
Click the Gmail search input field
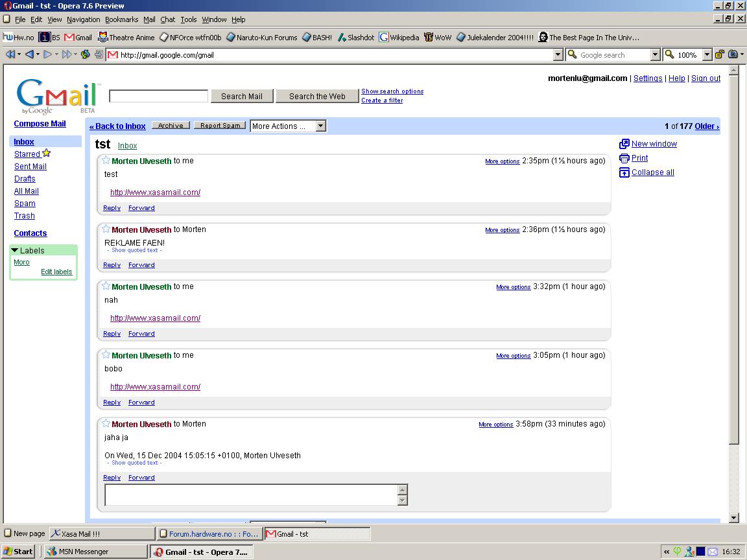(x=159, y=96)
